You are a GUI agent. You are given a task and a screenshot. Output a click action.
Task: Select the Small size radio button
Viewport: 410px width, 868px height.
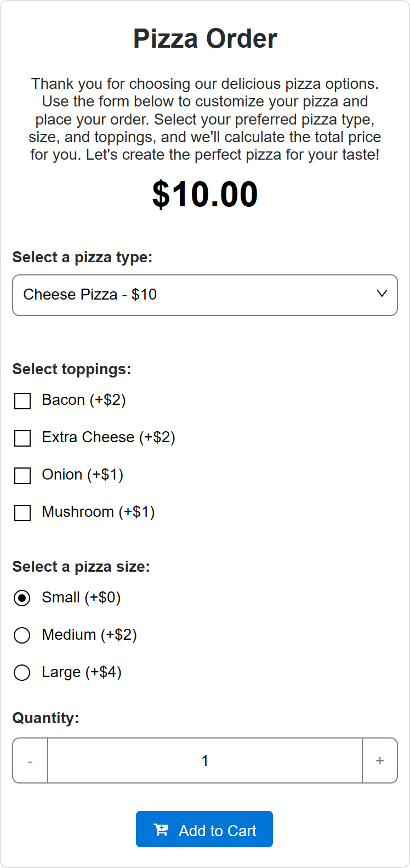point(22,598)
